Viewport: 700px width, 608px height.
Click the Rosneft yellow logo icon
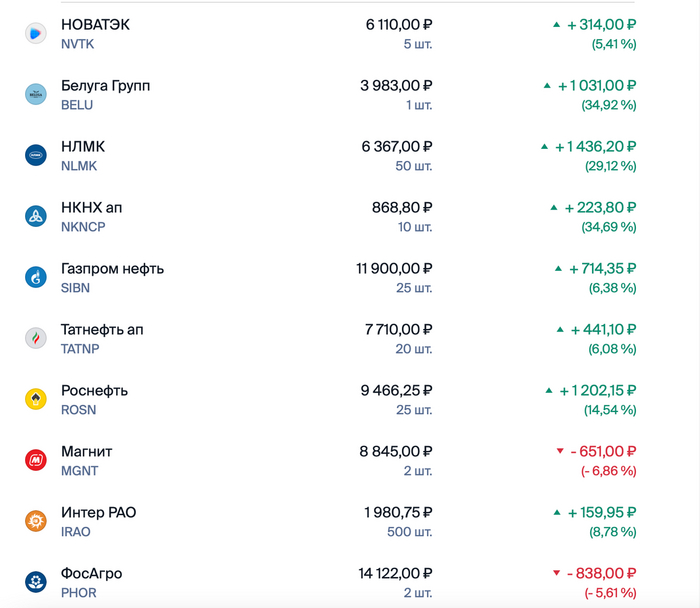coord(36,399)
